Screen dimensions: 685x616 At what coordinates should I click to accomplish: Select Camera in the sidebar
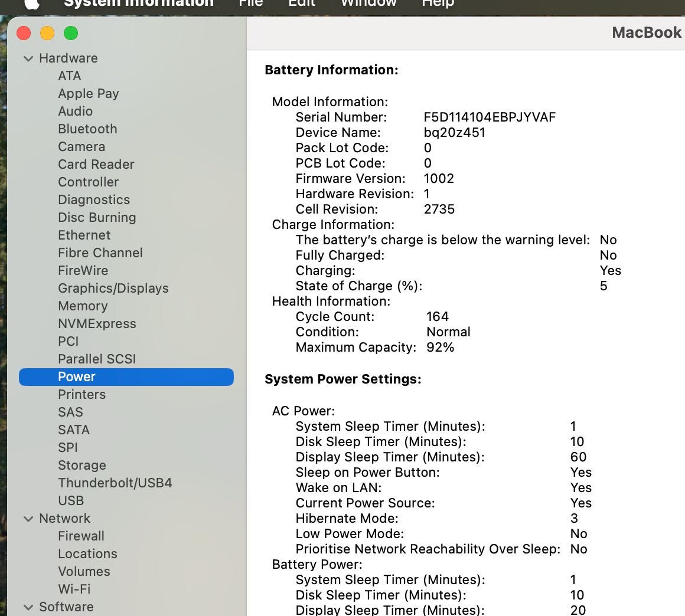[81, 147]
